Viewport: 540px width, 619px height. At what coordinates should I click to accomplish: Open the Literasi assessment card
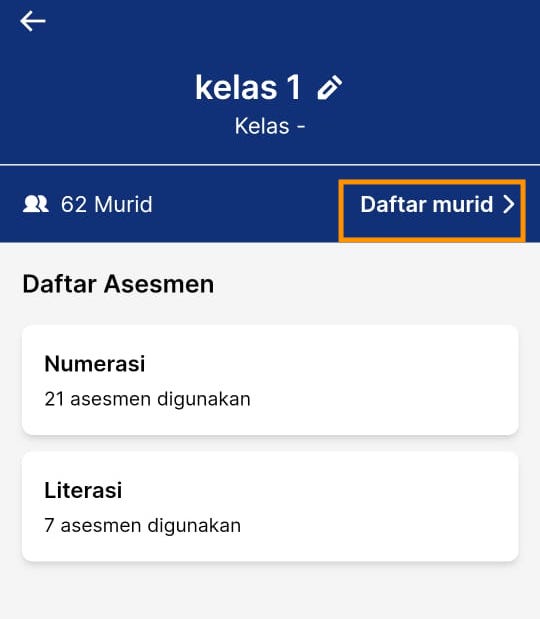270,506
